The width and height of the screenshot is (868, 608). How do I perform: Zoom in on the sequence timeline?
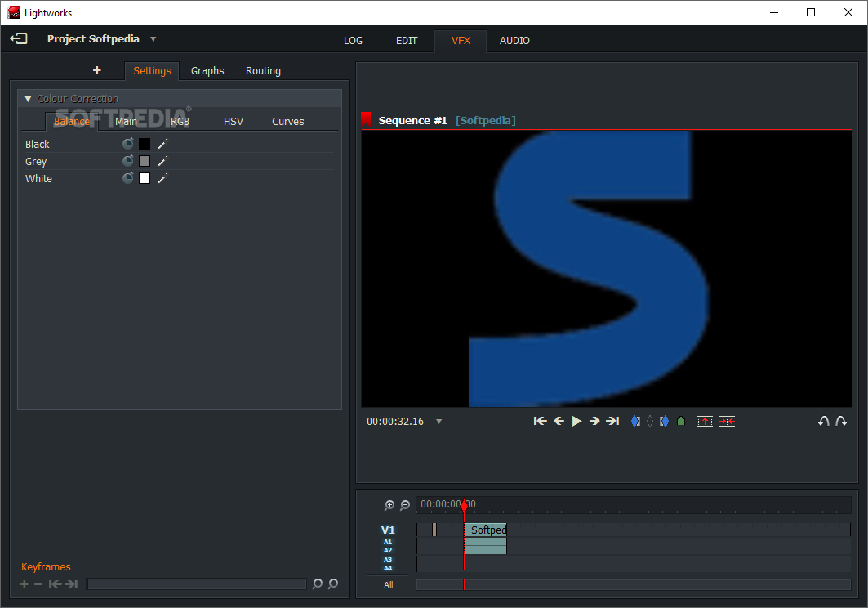coord(389,505)
